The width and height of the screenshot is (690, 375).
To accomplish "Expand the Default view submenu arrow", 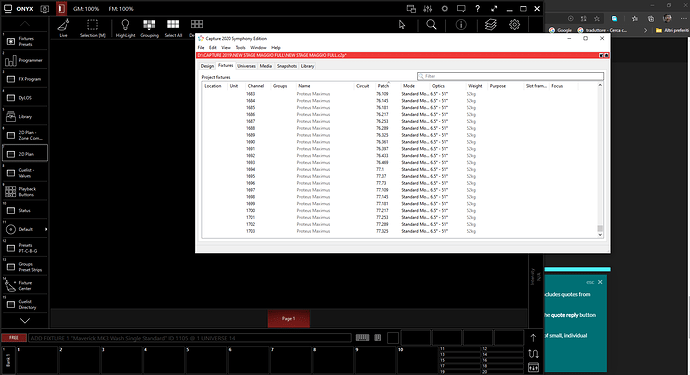I will 46,229.
